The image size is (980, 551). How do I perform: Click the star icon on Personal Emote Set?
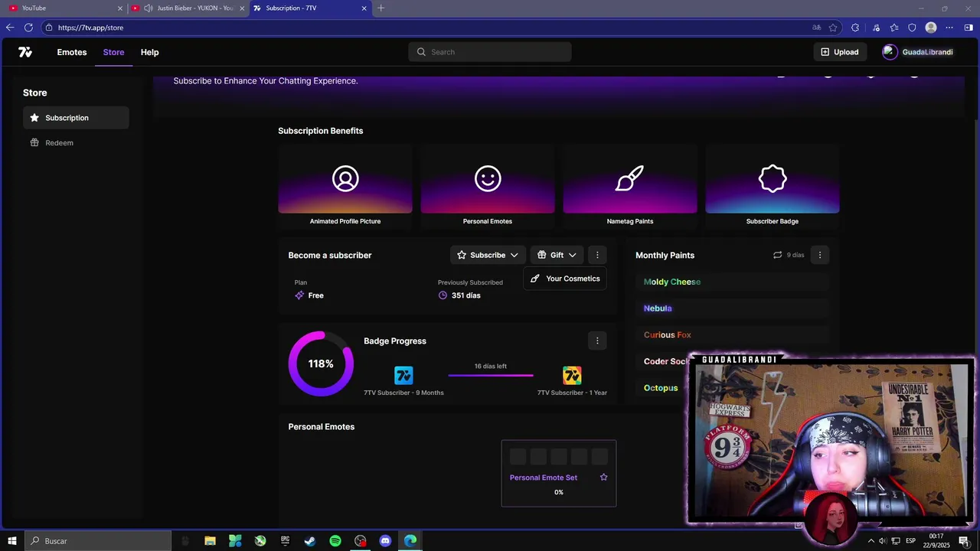pos(603,478)
